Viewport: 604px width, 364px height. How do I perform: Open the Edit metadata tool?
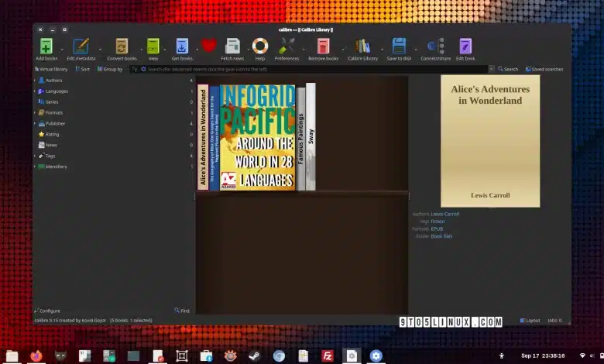click(x=81, y=46)
